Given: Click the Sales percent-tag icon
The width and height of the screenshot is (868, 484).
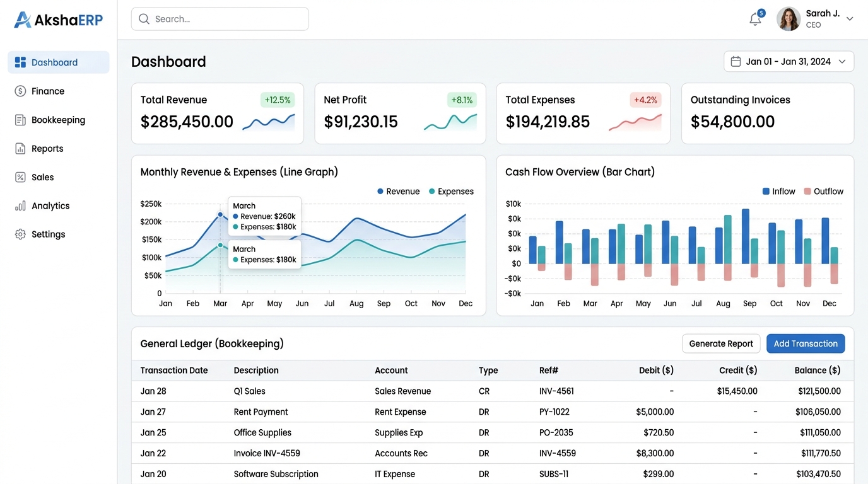Looking at the screenshot, I should point(20,177).
